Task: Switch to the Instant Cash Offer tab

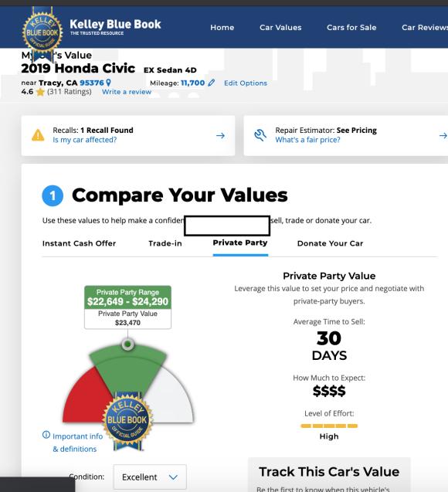Action: 79,243
